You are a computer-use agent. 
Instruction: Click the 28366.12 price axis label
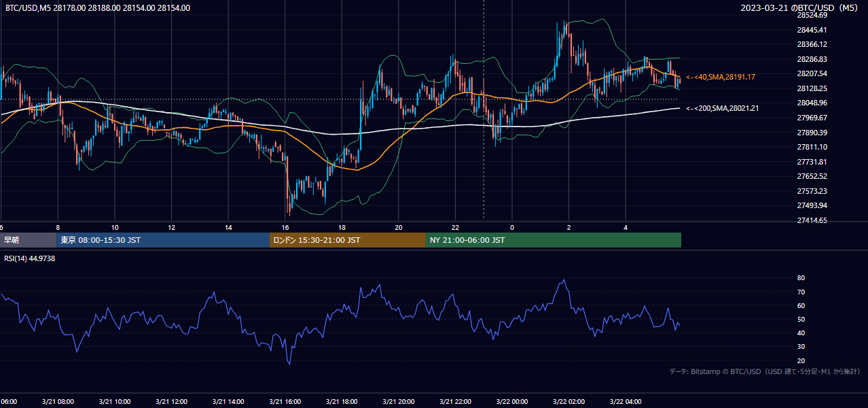click(812, 44)
